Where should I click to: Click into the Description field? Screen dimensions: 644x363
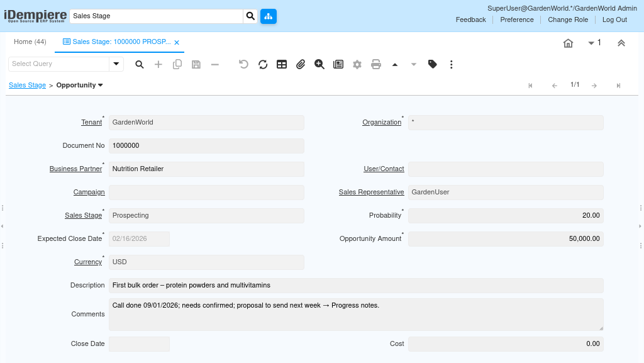point(355,286)
